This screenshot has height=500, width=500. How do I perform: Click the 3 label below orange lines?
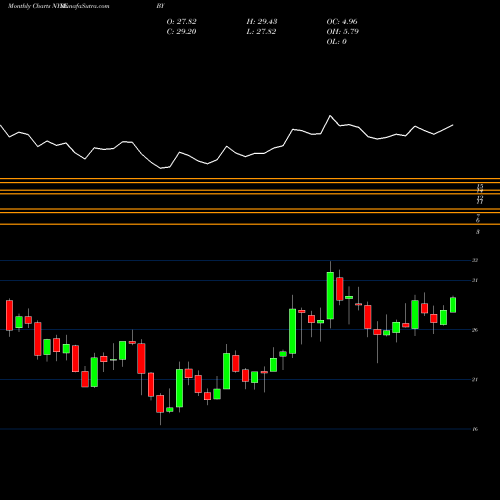tap(478, 232)
